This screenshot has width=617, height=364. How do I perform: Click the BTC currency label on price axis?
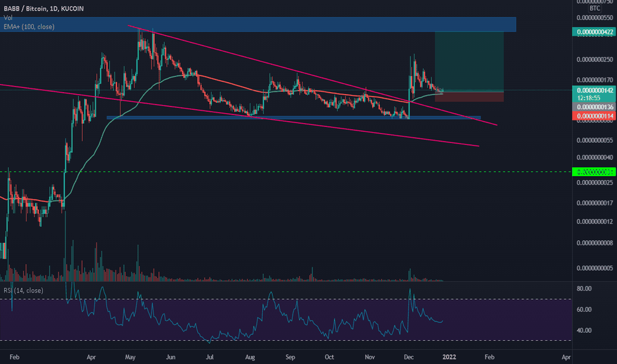coord(594,8)
